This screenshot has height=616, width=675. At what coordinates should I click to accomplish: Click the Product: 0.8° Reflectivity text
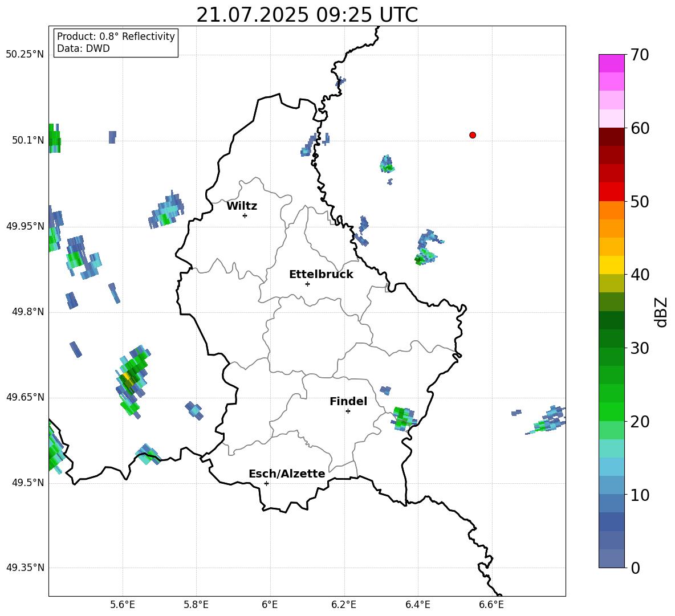pyautogui.click(x=116, y=36)
